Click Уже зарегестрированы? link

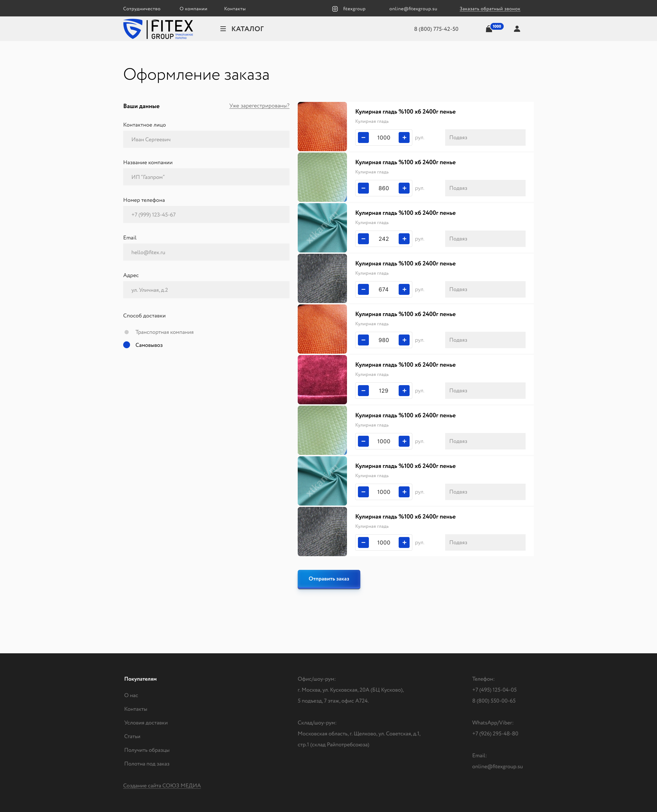[x=259, y=105]
